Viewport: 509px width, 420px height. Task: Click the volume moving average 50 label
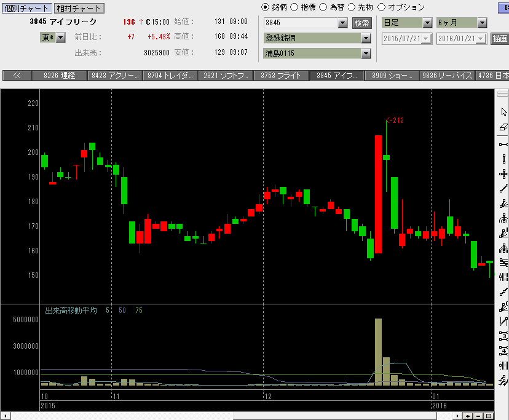[122, 311]
